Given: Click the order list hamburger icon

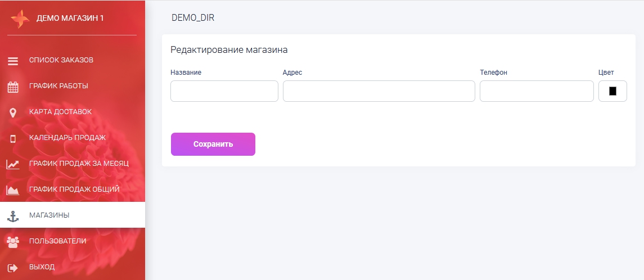Looking at the screenshot, I should pyautogui.click(x=13, y=61).
